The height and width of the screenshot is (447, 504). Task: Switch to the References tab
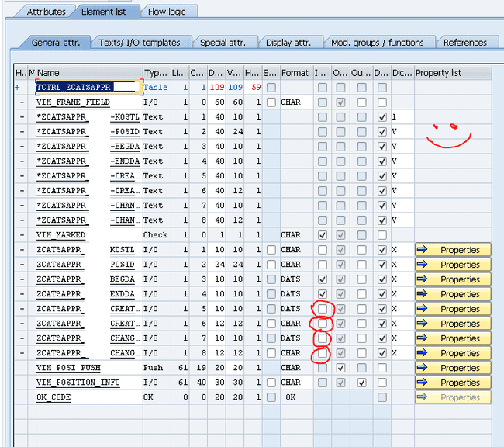(x=465, y=43)
